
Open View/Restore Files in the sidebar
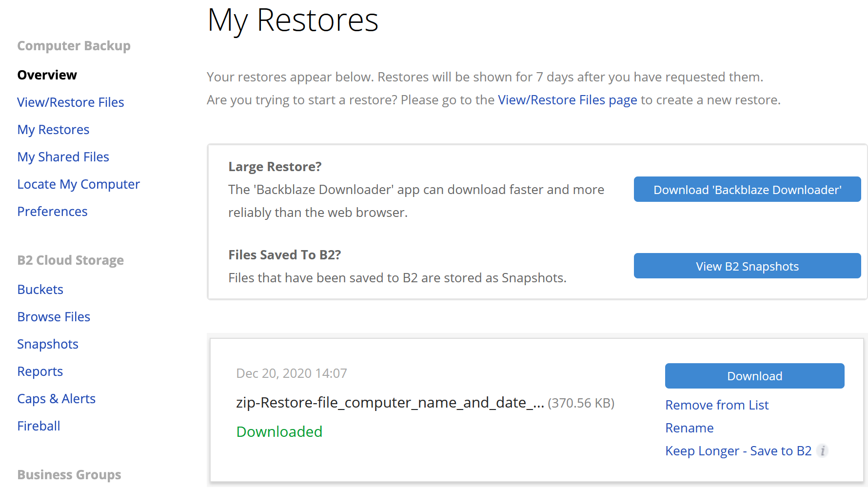pos(71,102)
